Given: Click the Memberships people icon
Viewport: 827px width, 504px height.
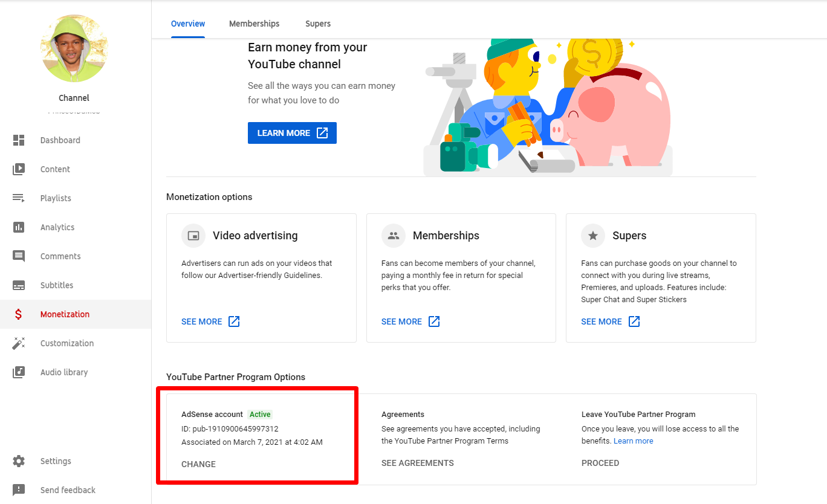Looking at the screenshot, I should (394, 236).
